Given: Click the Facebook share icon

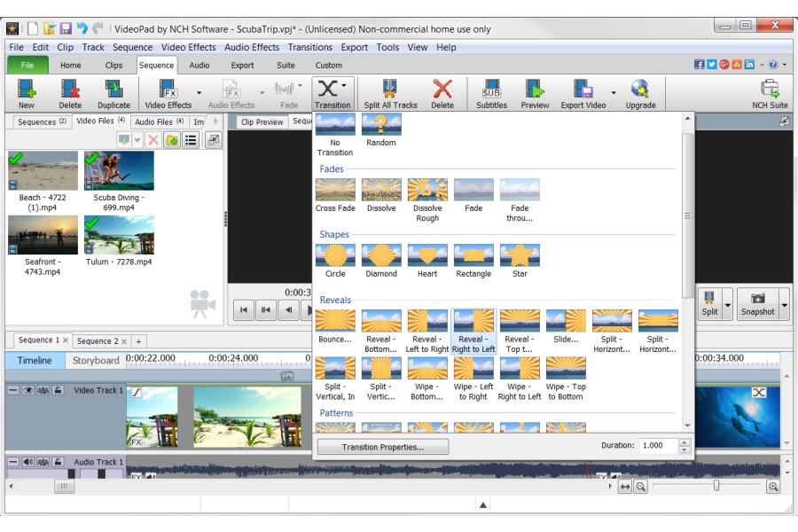Looking at the screenshot, I should 700,65.
